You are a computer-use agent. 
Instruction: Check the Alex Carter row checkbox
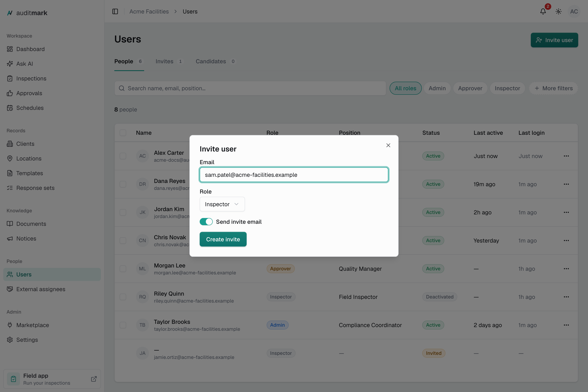123,156
